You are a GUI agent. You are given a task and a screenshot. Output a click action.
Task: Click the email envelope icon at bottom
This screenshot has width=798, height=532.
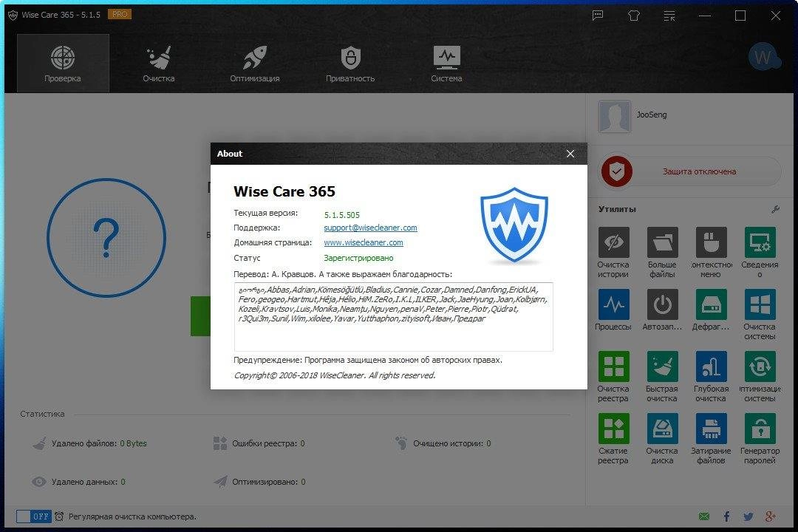tap(704, 516)
